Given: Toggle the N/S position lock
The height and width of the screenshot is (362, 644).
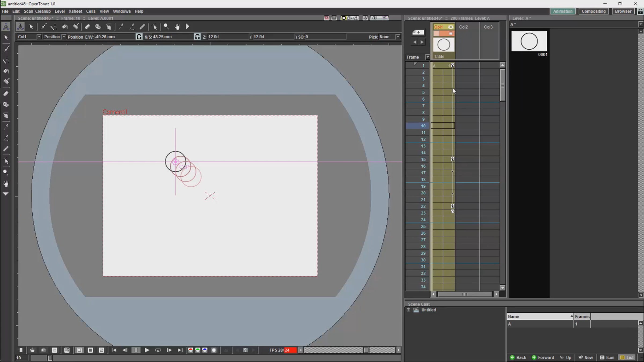Looking at the screenshot, I should (x=197, y=37).
